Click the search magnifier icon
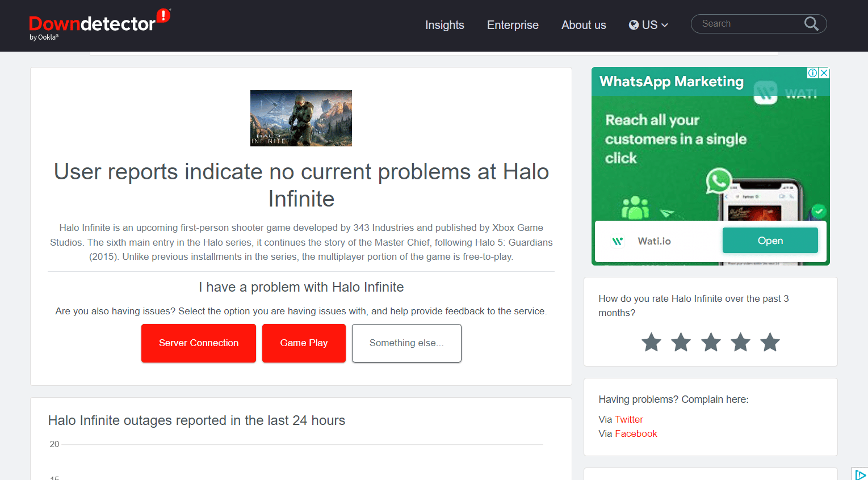This screenshot has height=480, width=868. [811, 24]
